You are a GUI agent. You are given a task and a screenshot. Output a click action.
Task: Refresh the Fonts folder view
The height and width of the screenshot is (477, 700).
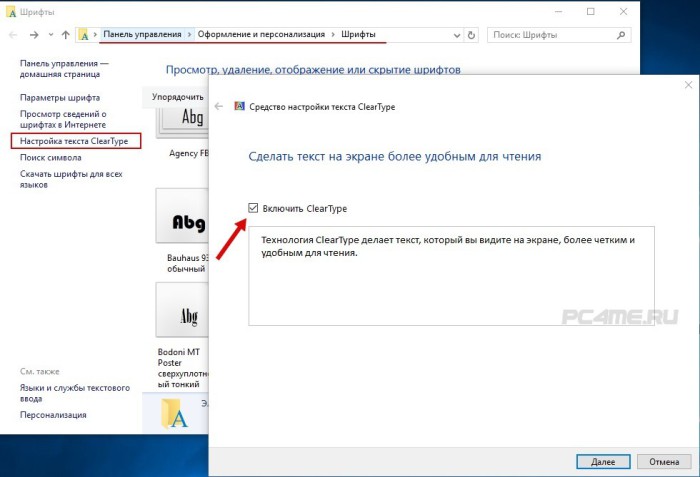pos(471,35)
